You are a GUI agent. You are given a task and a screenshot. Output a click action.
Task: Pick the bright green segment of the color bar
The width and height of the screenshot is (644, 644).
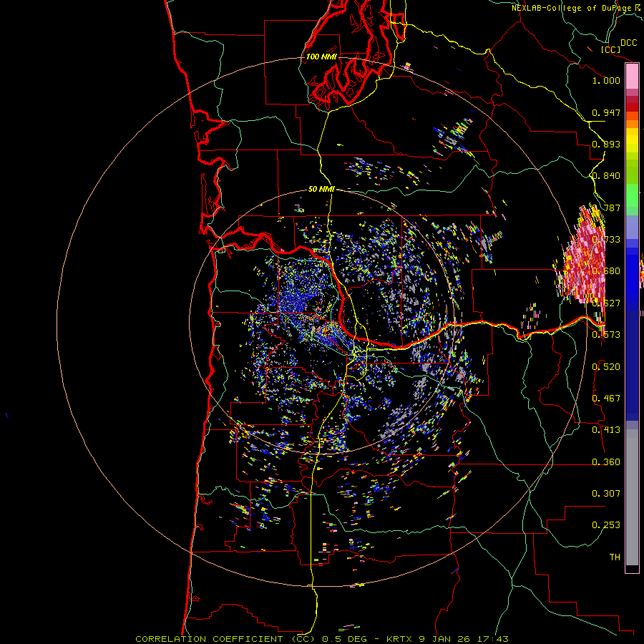632,195
